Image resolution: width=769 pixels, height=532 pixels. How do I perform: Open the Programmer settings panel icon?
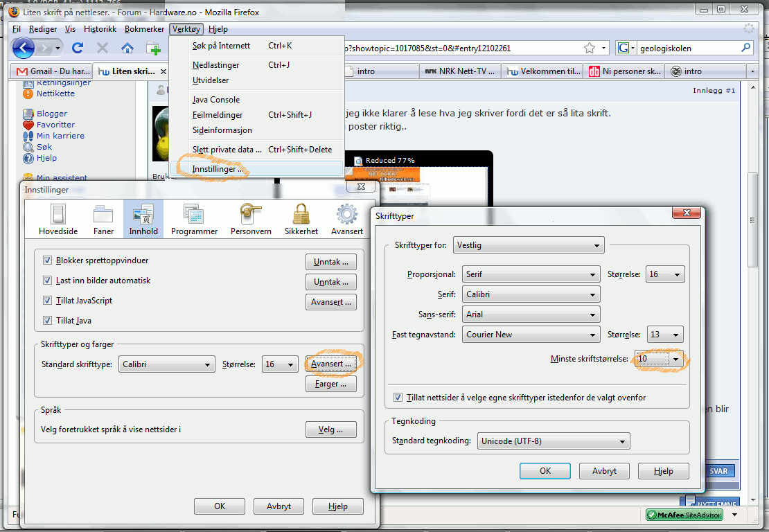pos(194,219)
